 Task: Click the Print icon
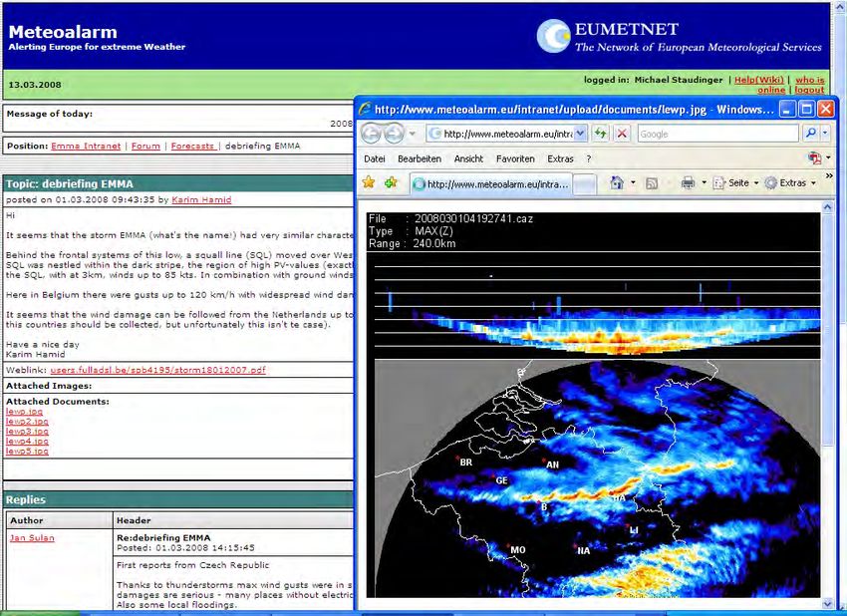(688, 183)
